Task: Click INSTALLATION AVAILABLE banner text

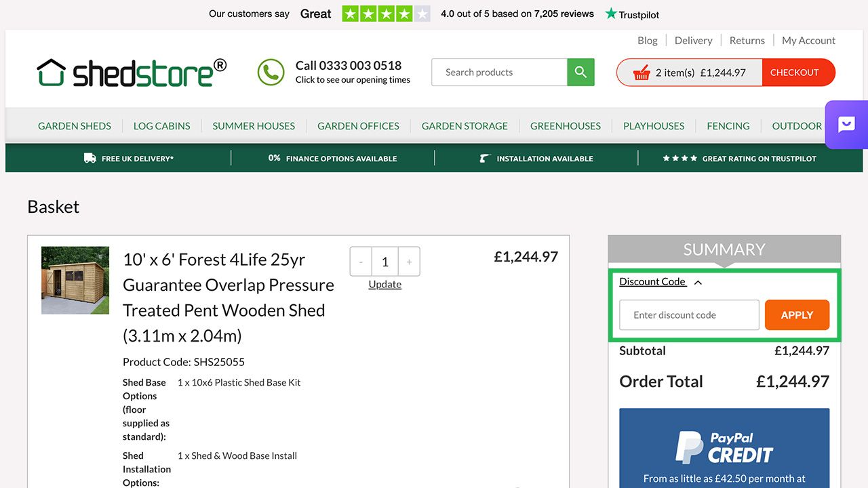Action: click(545, 159)
